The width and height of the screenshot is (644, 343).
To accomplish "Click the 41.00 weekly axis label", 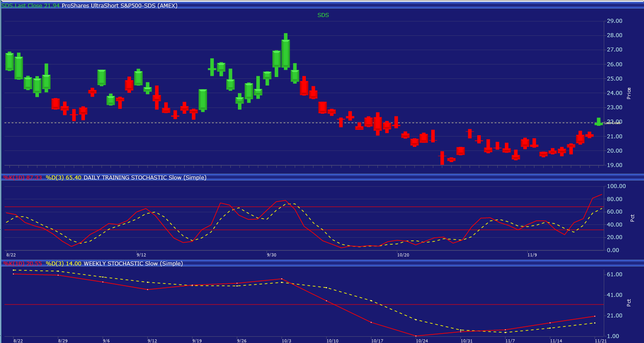I will click(614, 295).
